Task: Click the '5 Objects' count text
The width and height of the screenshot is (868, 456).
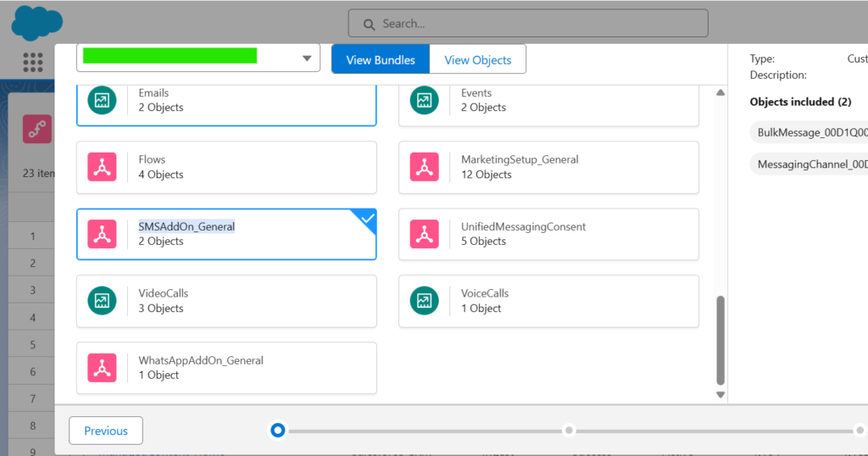Action: pyautogui.click(x=483, y=242)
